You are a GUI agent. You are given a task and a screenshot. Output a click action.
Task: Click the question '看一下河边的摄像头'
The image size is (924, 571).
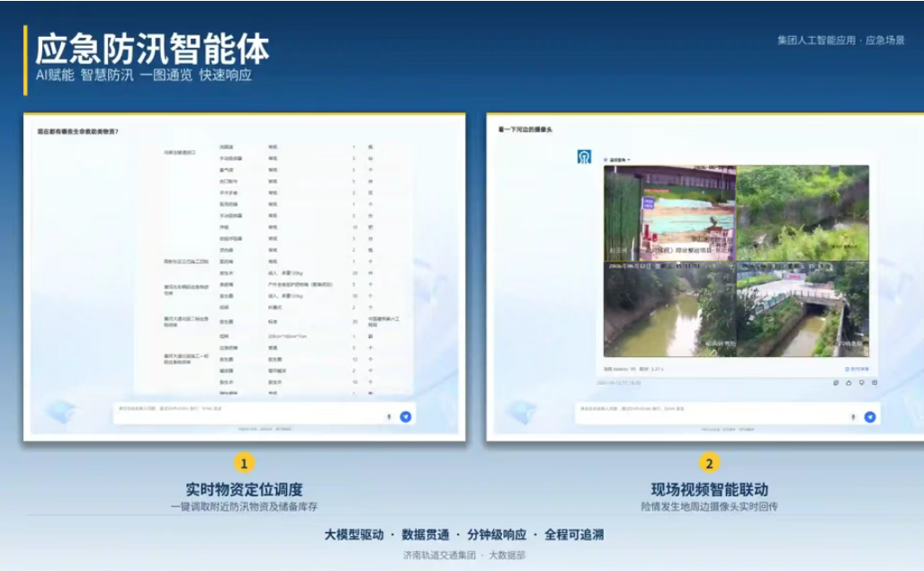[525, 129]
